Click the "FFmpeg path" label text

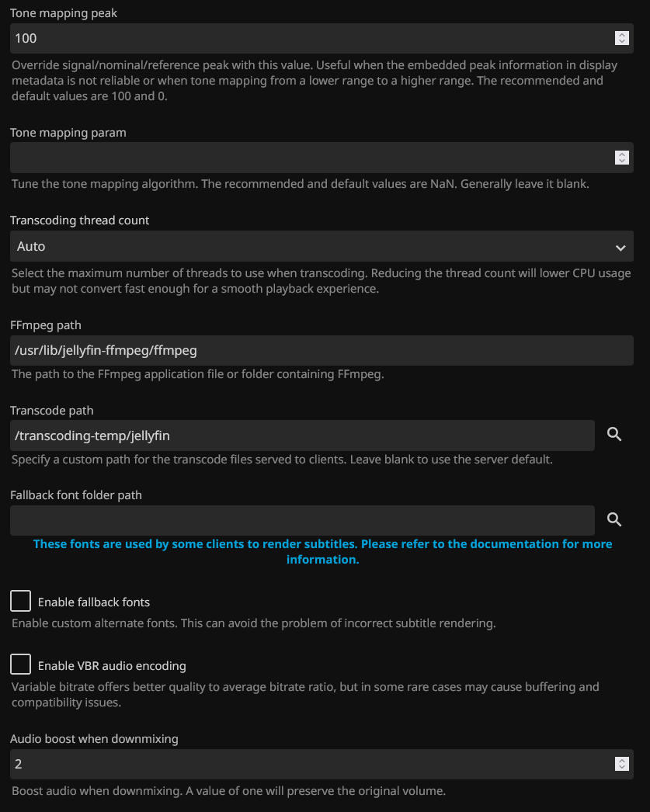[x=45, y=324]
